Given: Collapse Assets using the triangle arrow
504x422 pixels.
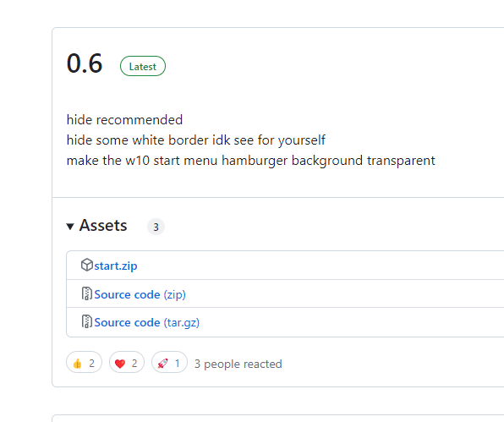Looking at the screenshot, I should point(70,227).
